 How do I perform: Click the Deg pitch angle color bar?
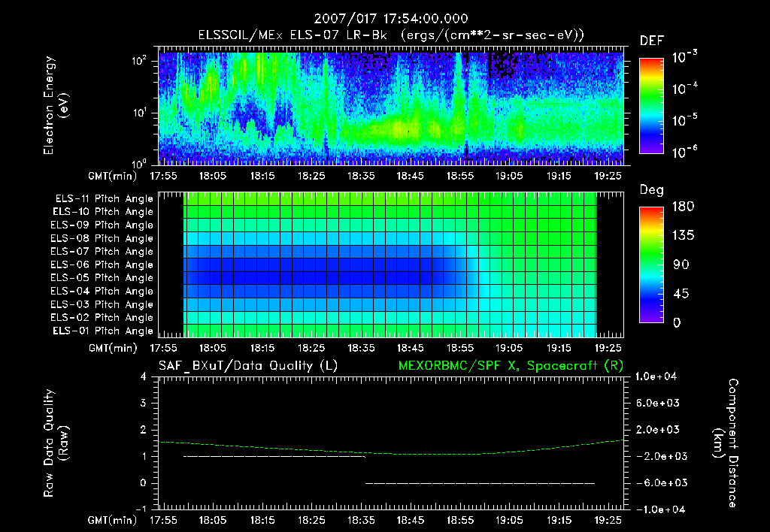click(x=651, y=265)
